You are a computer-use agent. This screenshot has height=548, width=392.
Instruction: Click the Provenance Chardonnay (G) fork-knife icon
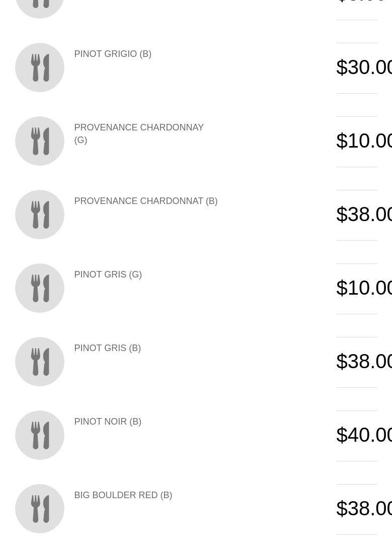[40, 141]
